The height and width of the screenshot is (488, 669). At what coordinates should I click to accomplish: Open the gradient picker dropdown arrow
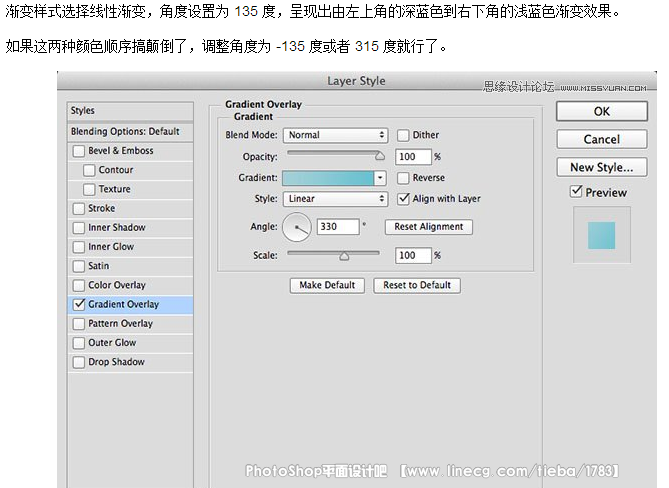380,178
